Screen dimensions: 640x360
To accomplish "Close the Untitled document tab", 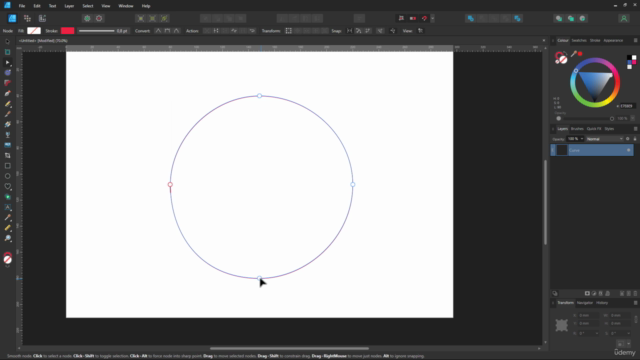I will click(543, 40).
